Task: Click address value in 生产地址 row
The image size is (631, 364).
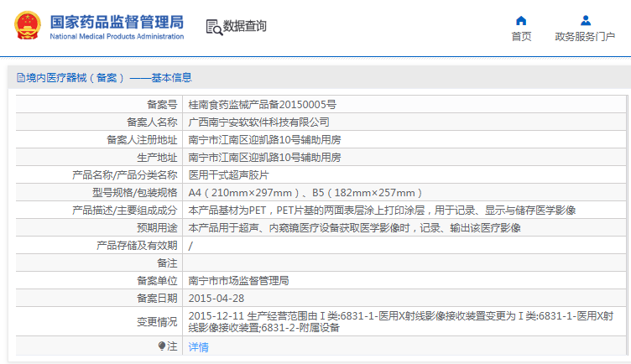Action: (264, 158)
